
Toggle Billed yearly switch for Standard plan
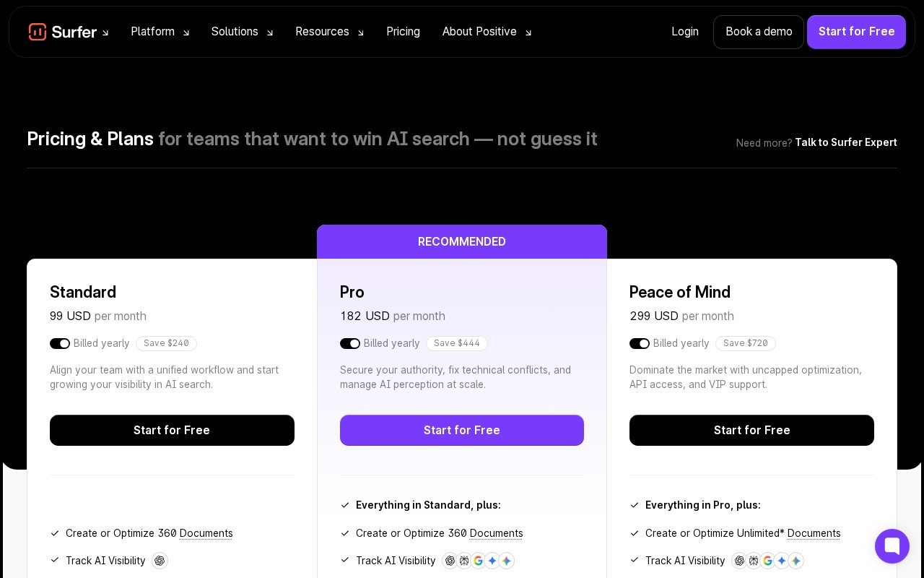point(60,343)
